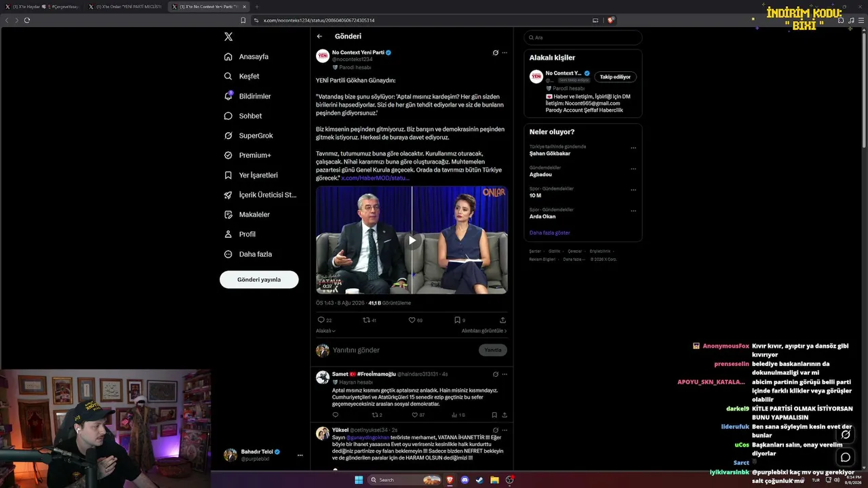
Task: Like the main post with 69 likes
Action: 415,320
